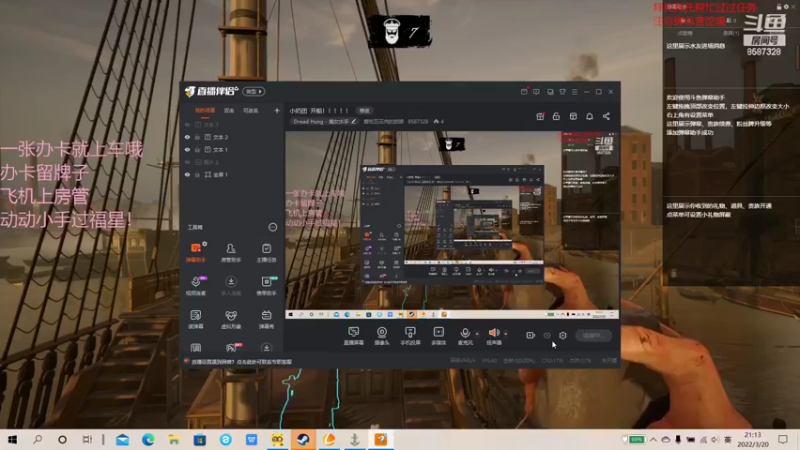Open toolbox more options circle button
Viewport: 800px width, 450px height.
[x=273, y=227]
